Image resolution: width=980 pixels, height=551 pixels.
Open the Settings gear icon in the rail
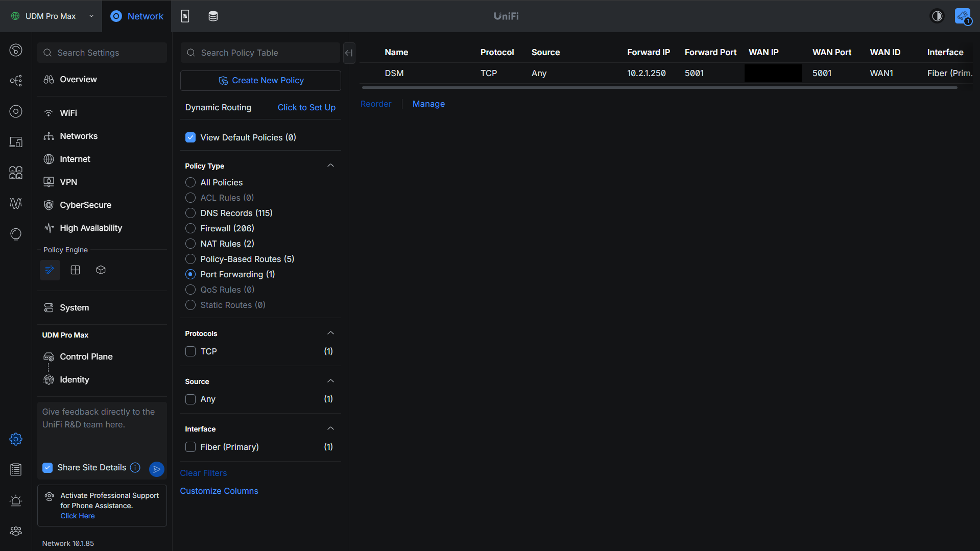pyautogui.click(x=16, y=439)
